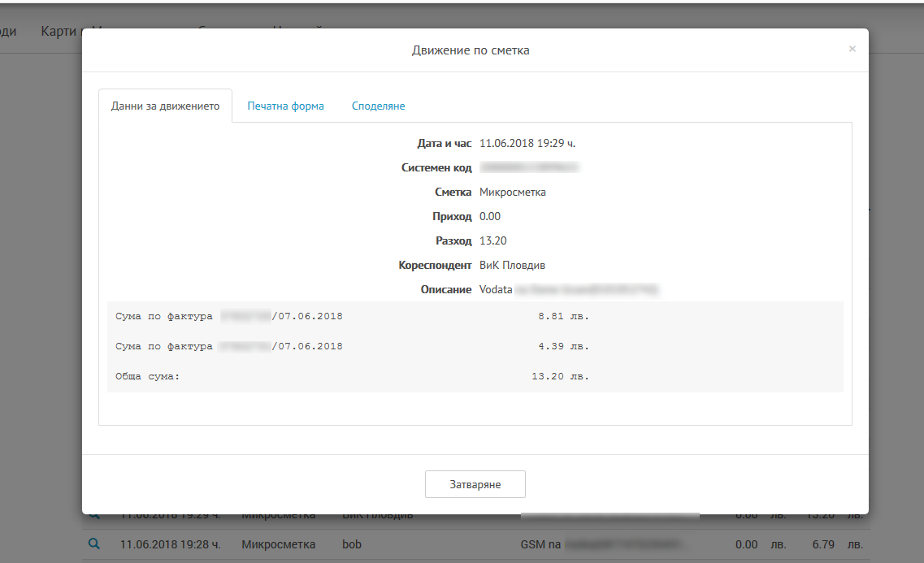Click the Движение по сметка dialog title
This screenshot has width=924, height=563.
pyautogui.click(x=471, y=50)
